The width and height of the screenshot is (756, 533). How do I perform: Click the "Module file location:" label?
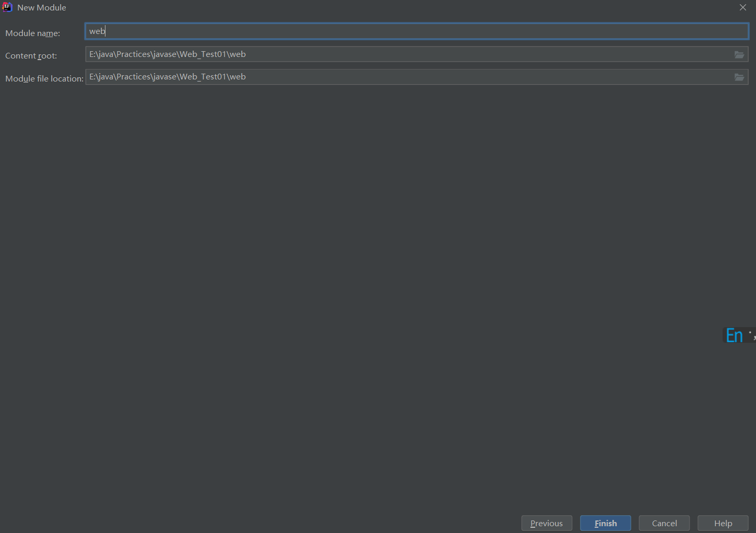point(44,79)
